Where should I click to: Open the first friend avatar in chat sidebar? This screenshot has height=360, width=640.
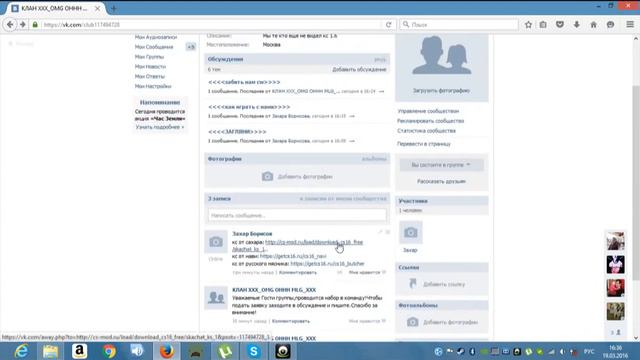click(x=615, y=241)
